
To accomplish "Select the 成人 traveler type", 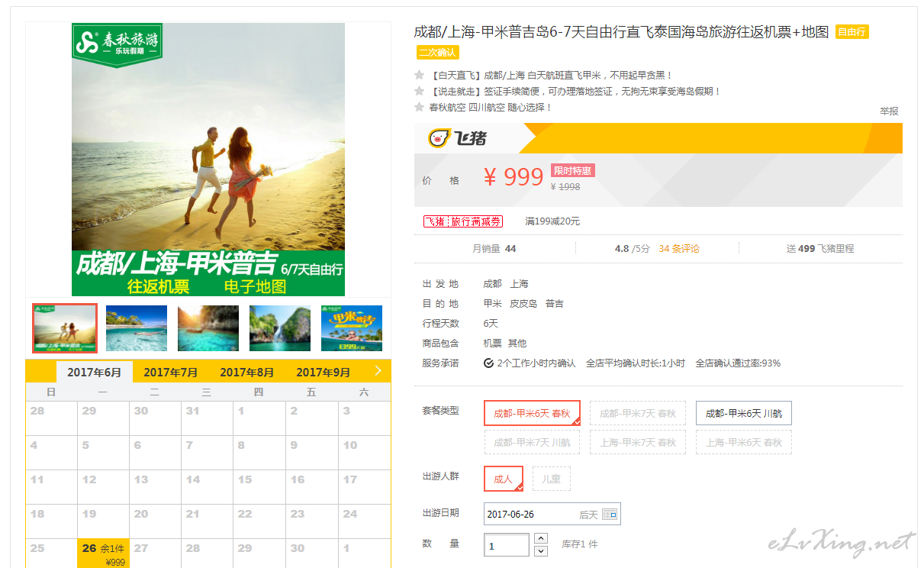I will coord(504,479).
